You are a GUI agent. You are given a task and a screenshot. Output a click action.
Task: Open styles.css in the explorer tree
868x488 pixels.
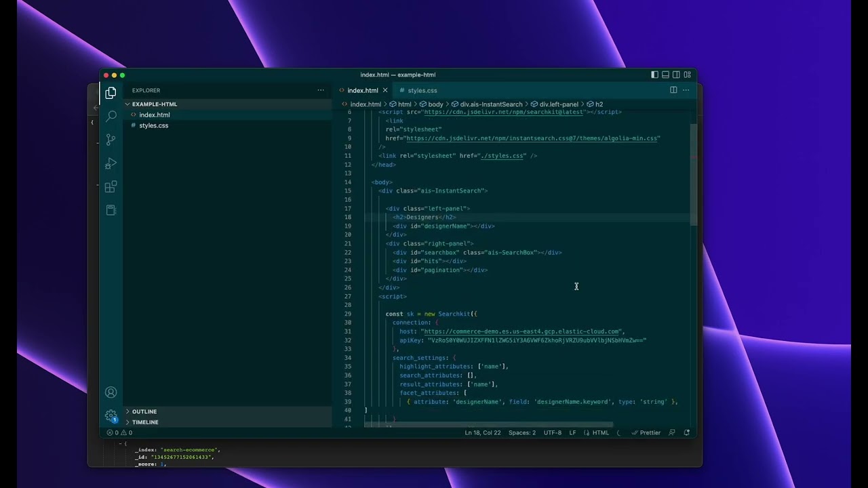[154, 125]
